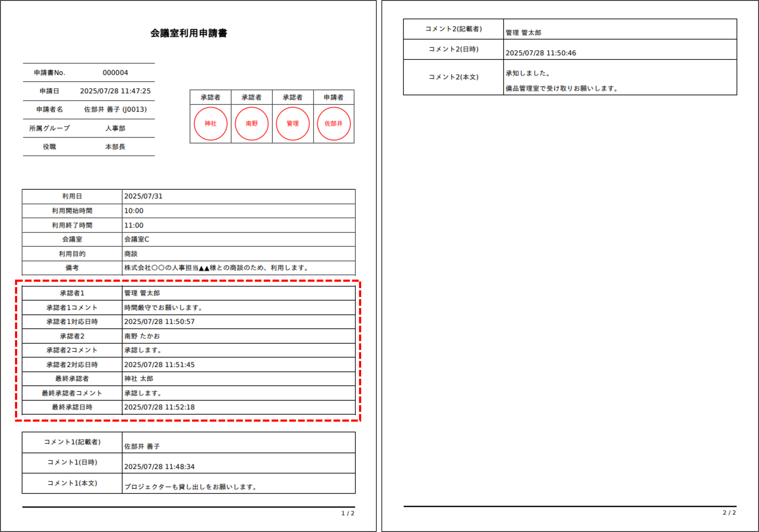Click the 会議室利用申請書 document title
This screenshot has height=532, width=759.
[188, 33]
